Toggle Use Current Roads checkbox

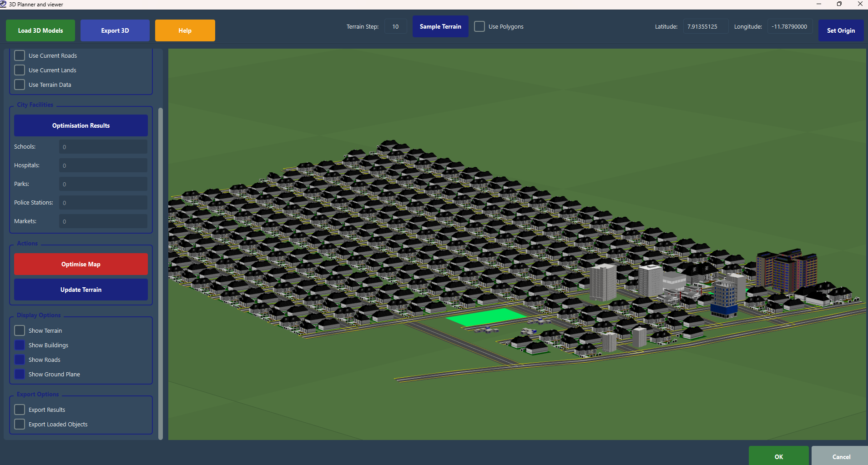pyautogui.click(x=20, y=55)
